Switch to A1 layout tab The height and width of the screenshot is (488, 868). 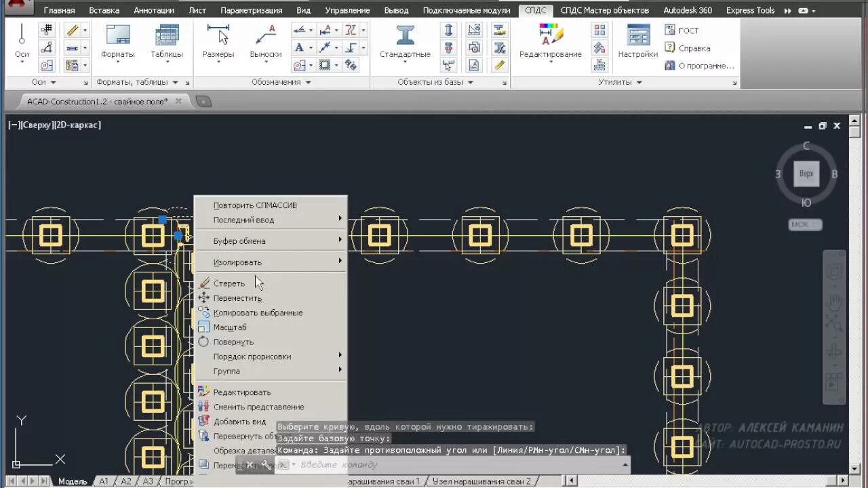pos(104,481)
